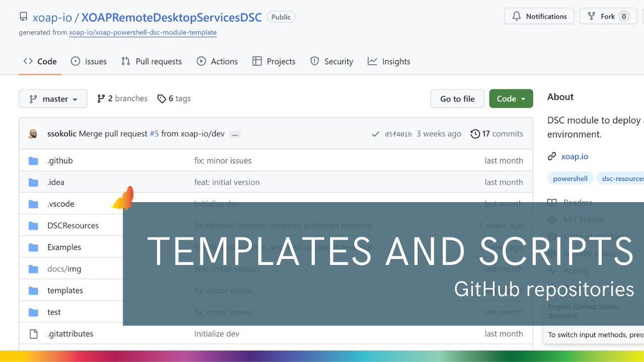The height and width of the screenshot is (362, 644).
Task: Click the green check status icon
Action: [376, 134]
